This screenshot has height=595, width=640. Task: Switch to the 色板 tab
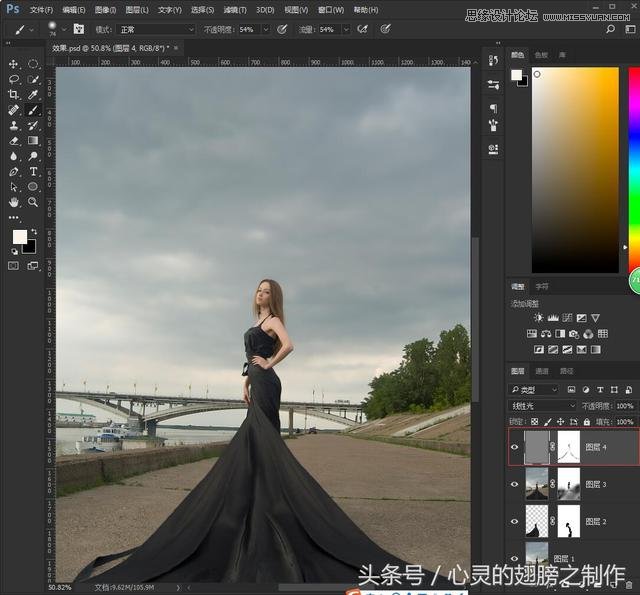(x=541, y=55)
